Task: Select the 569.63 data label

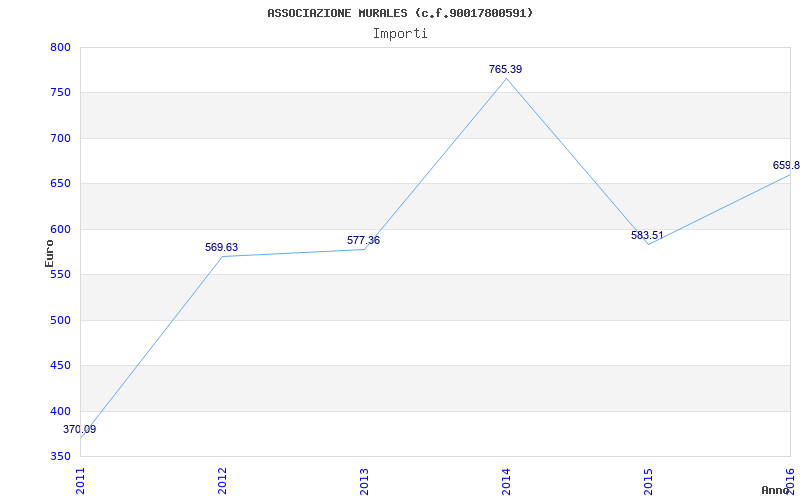Action: 221,247
